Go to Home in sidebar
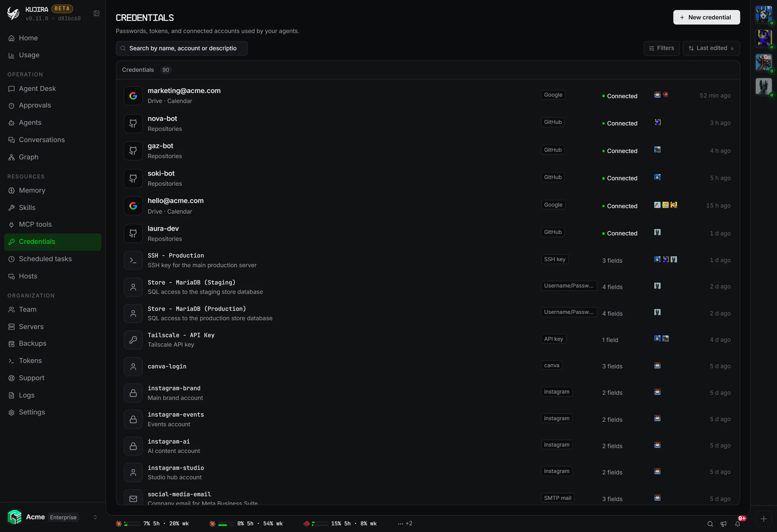Screen dimensions: 777x532 pyautogui.click(x=52, y=38)
